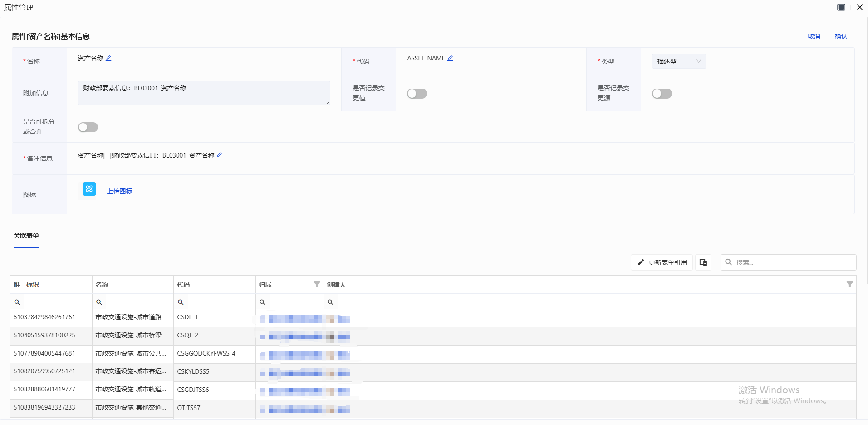Click the column chooser icon beside 更新表单引用

[703, 262]
